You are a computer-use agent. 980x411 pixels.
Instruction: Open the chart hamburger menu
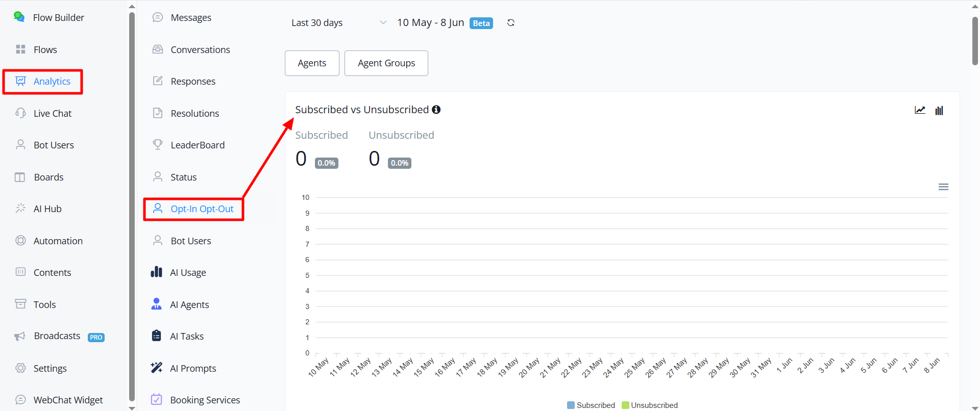click(x=943, y=187)
